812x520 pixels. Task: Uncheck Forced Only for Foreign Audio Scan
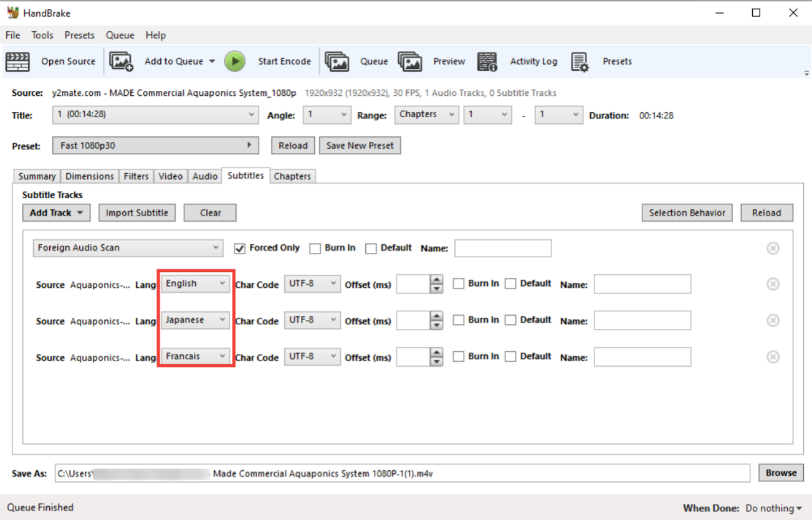(x=239, y=248)
